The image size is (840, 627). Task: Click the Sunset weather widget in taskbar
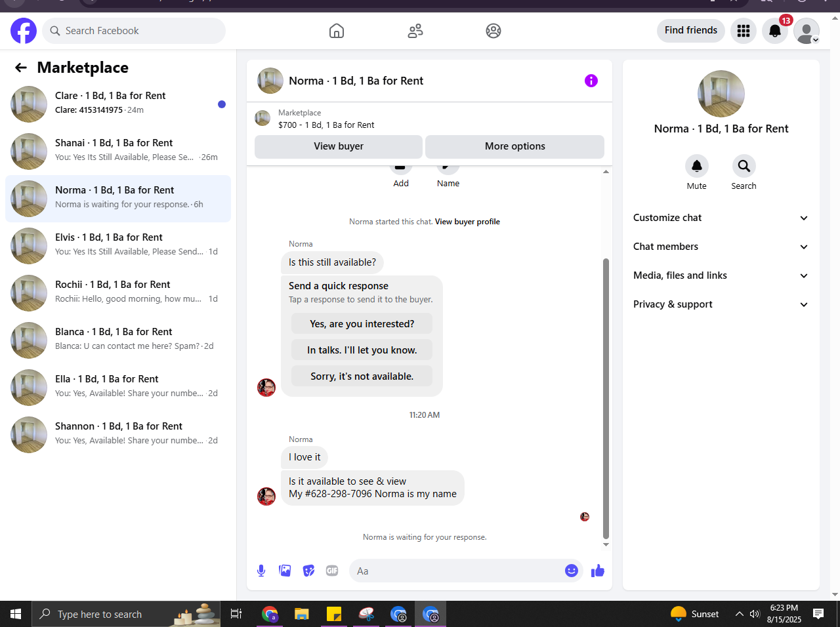click(x=695, y=614)
